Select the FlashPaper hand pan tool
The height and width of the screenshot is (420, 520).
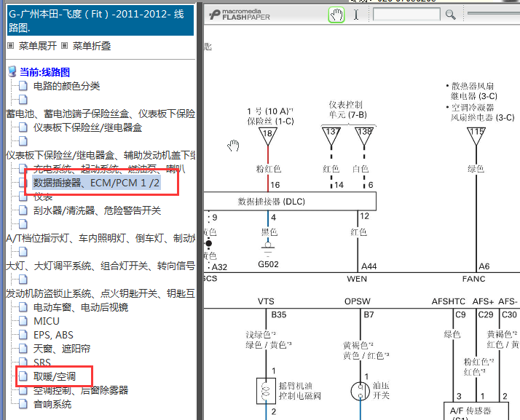point(336,15)
